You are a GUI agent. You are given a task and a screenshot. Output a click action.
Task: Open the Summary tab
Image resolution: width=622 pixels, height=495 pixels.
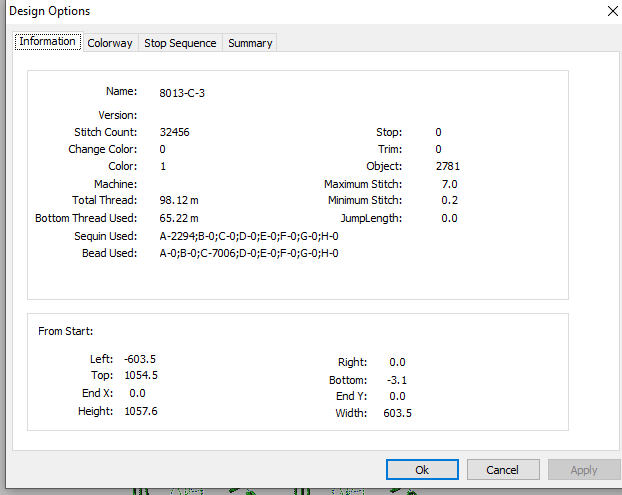pyautogui.click(x=250, y=43)
